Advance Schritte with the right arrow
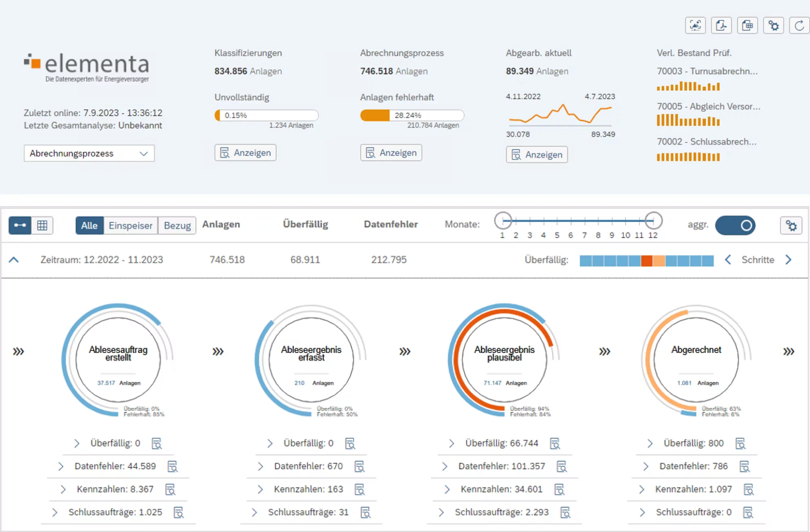The width and height of the screenshot is (810, 532). point(789,260)
